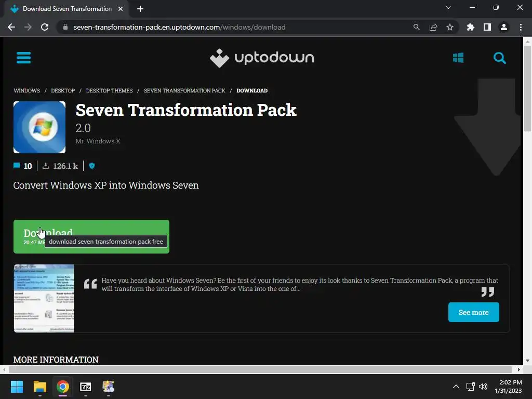
Task: Click the scroll down arrow
Action: (527, 361)
